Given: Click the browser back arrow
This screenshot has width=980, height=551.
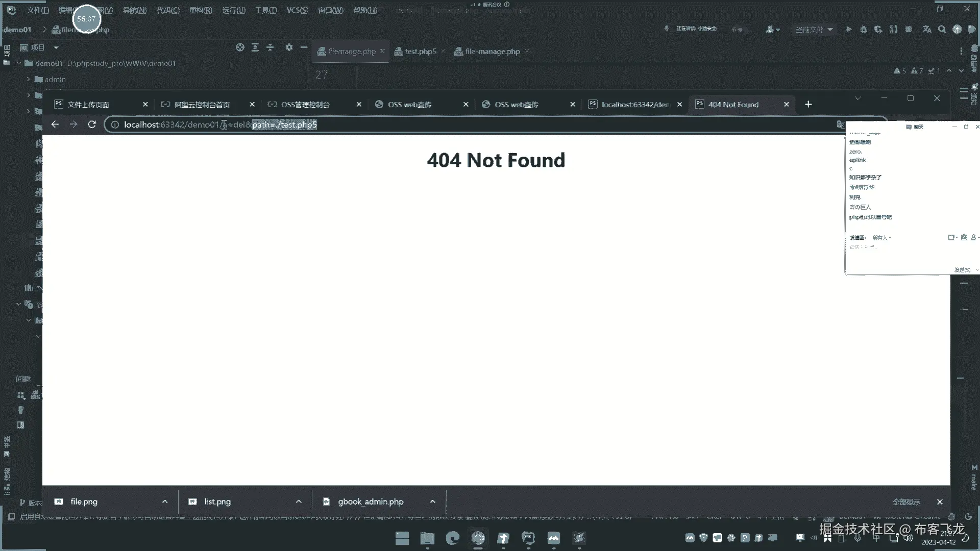Looking at the screenshot, I should coord(55,124).
